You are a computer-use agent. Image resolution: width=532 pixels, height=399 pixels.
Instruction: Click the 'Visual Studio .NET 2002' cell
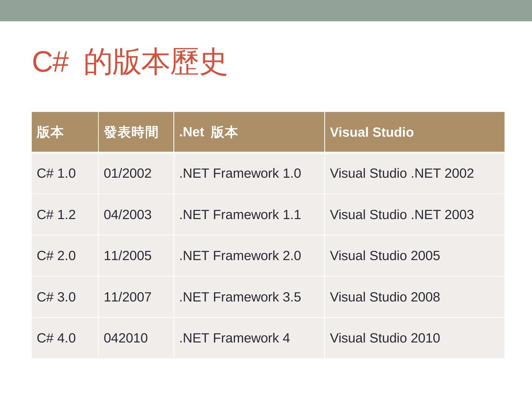tap(402, 173)
